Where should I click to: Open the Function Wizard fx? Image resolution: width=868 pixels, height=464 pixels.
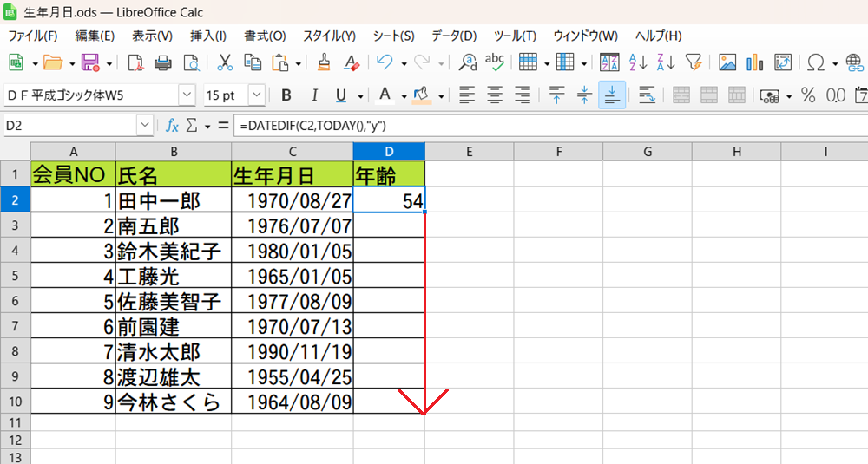click(172, 126)
